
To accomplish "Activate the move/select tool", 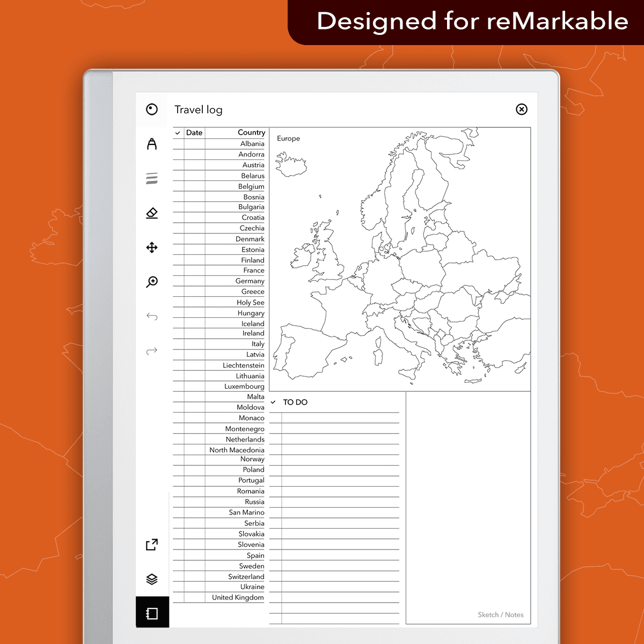I will [152, 247].
